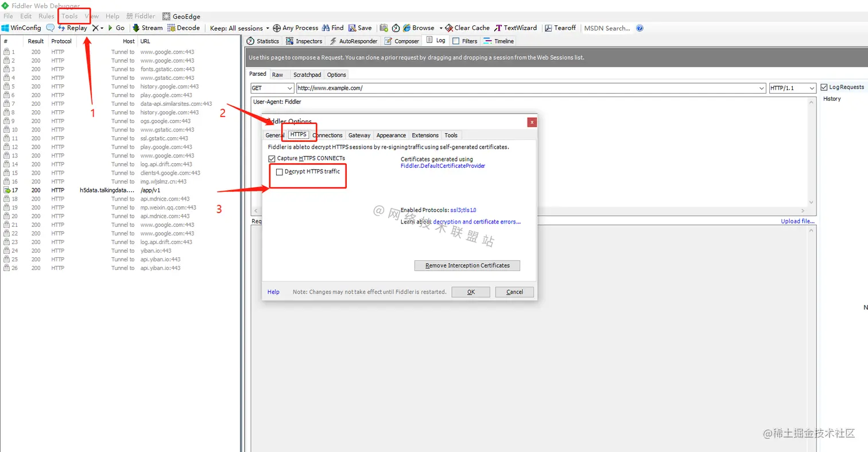The height and width of the screenshot is (452, 868).
Task: Click the timer stopwatch icon
Action: [x=396, y=28]
